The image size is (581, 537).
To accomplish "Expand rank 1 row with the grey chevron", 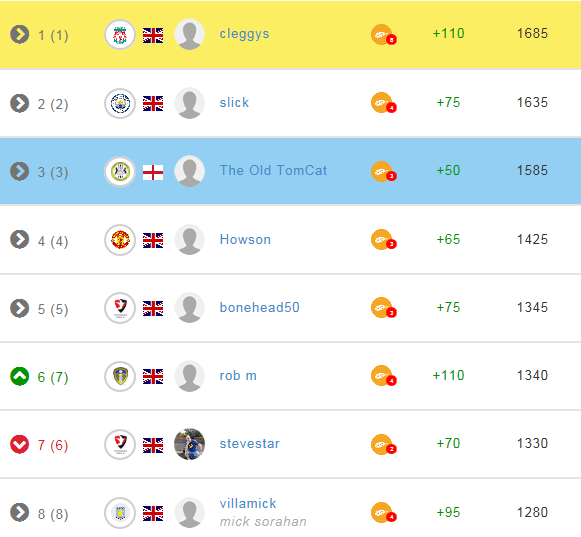I will [x=19, y=34].
